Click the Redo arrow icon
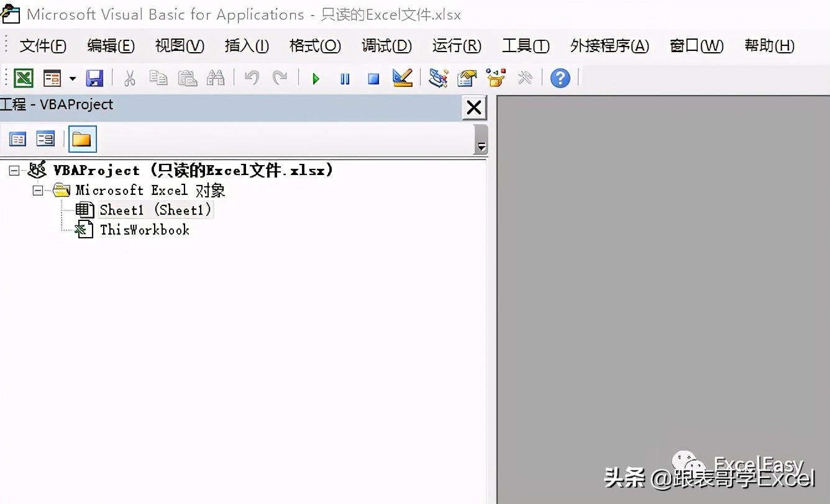The width and height of the screenshot is (830, 504). point(280,78)
